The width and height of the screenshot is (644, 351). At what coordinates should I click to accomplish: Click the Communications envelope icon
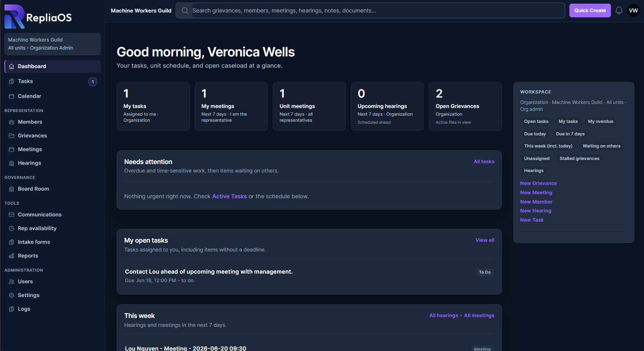pyautogui.click(x=12, y=215)
